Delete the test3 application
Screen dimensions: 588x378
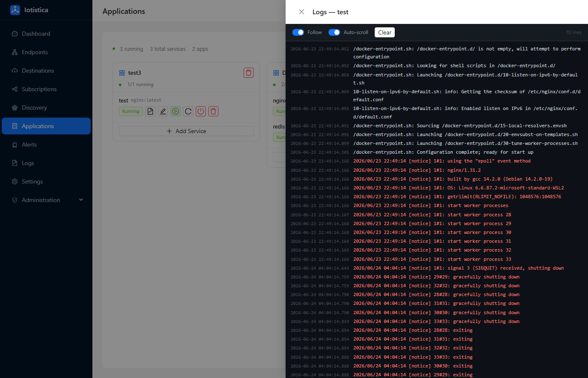pyautogui.click(x=249, y=73)
